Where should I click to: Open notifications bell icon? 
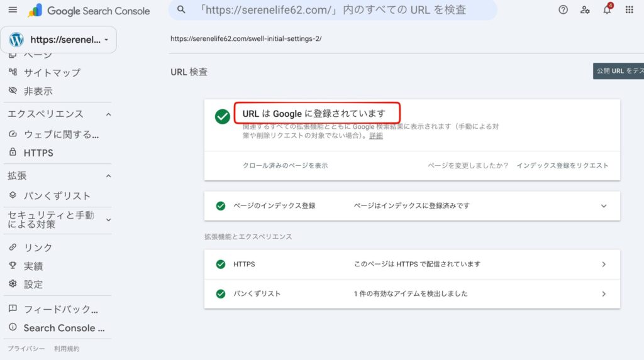[x=607, y=9]
